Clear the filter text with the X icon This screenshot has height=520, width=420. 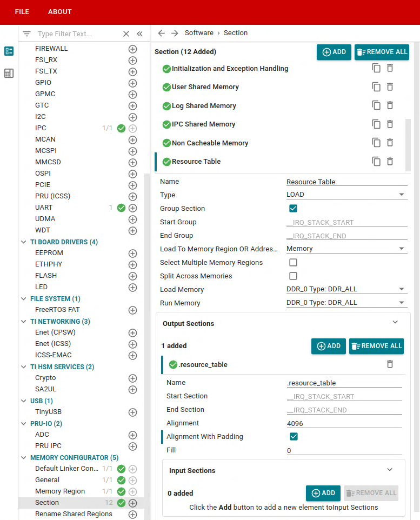(126, 33)
